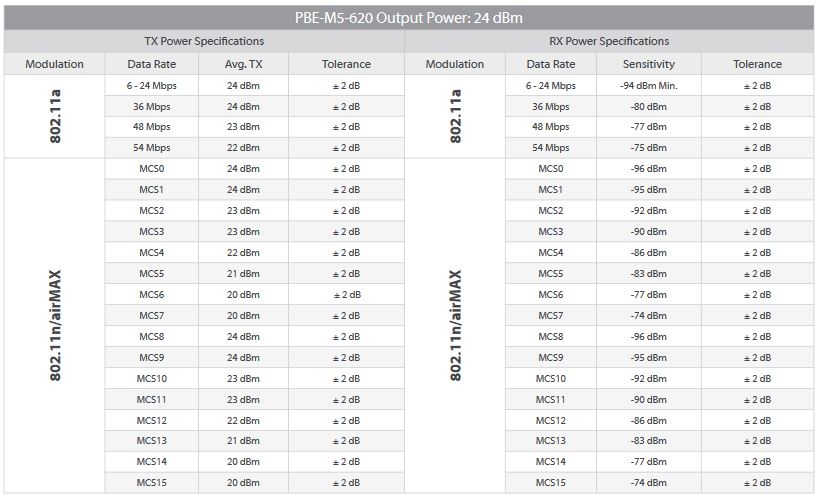The width and height of the screenshot is (830, 501).
Task: Select rotated '802.11a' label in TX section
Action: (55, 116)
